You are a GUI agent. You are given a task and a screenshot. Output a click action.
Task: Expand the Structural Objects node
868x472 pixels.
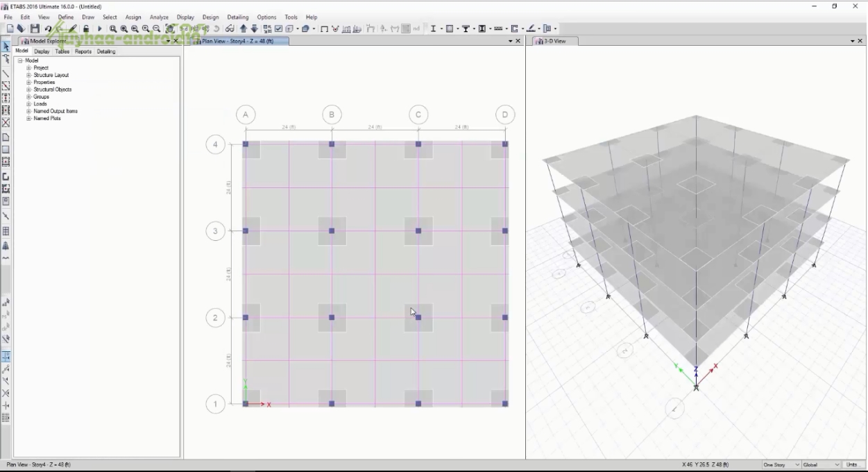[x=28, y=90]
